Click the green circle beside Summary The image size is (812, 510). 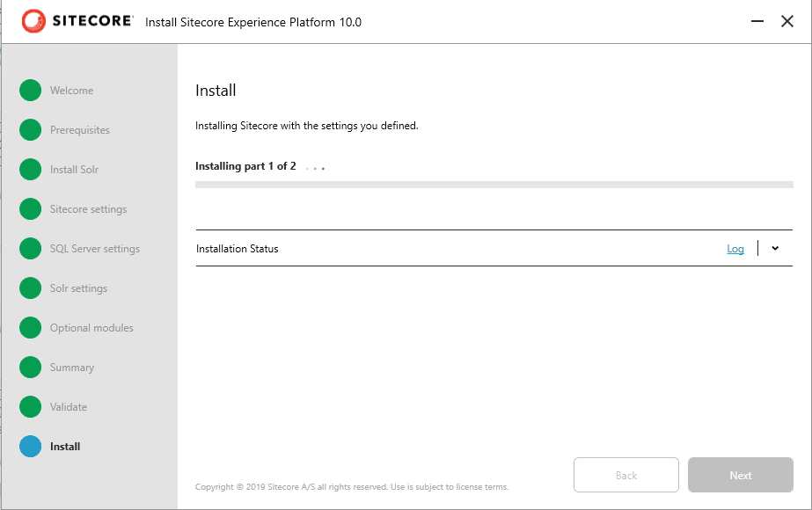click(x=31, y=367)
